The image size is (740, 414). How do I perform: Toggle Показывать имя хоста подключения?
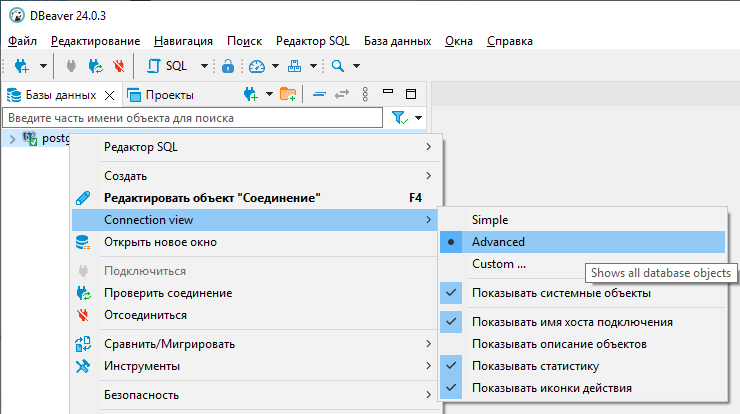(x=582, y=322)
